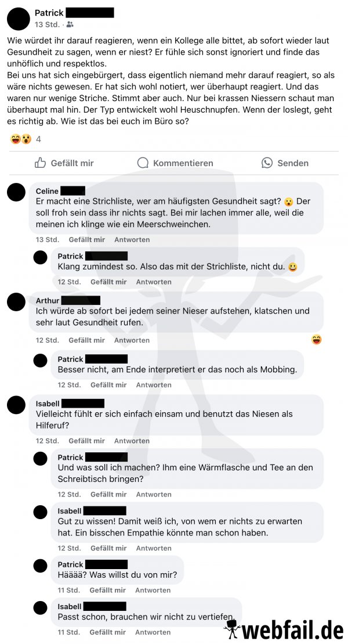Open Patrick's profile picture at post top
Viewport: 348px width, 644px height.
tap(19, 19)
